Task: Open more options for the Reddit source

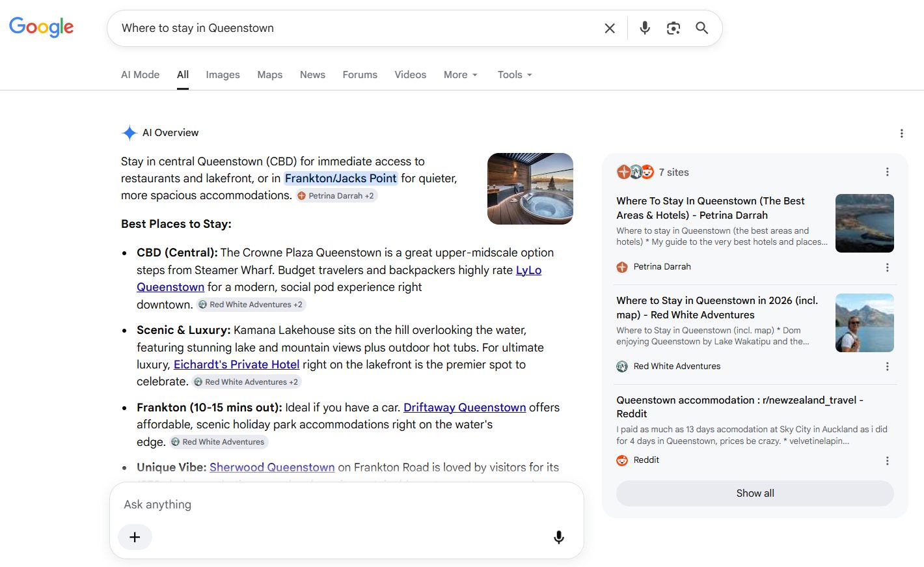Action: click(887, 460)
